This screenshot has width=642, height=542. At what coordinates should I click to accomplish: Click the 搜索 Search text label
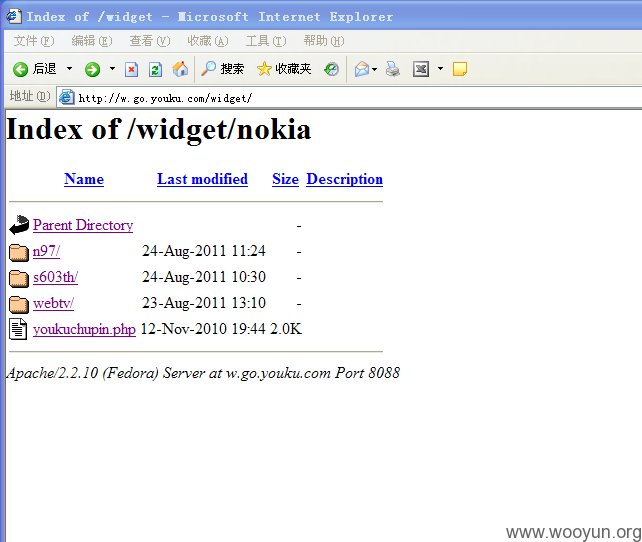[x=232, y=69]
